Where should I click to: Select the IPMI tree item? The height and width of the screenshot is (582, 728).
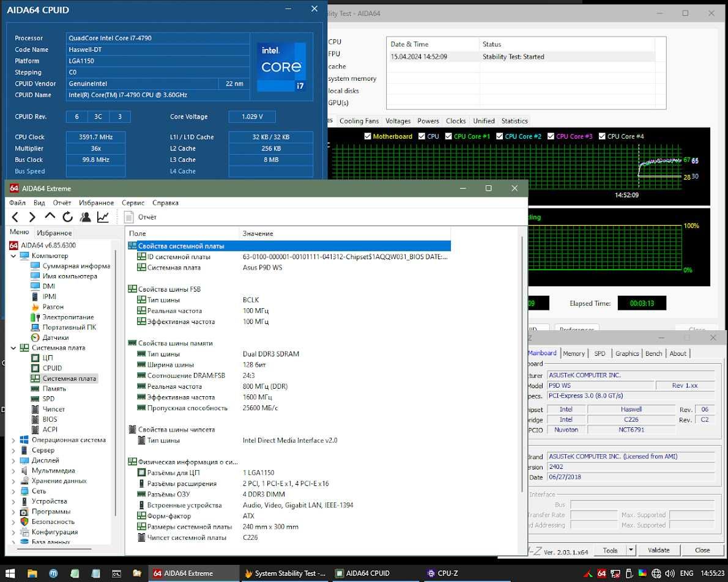tap(49, 297)
